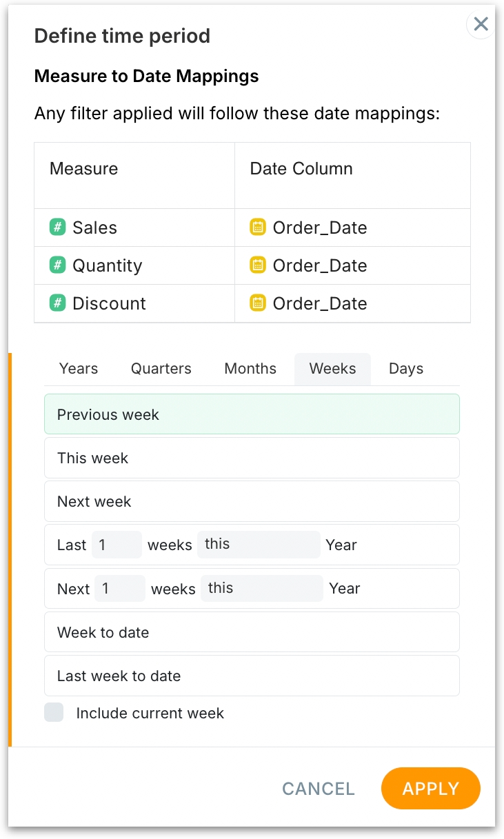
Task: Click calendar icon in Quantity row
Action: (x=258, y=265)
